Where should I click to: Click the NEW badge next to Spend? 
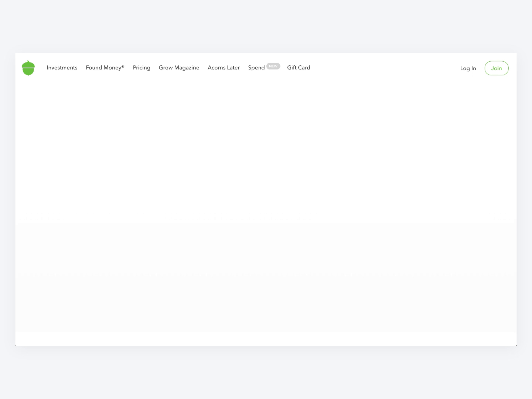tap(273, 66)
